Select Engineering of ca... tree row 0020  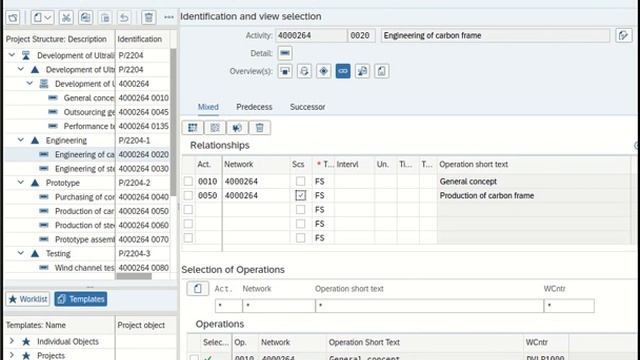pos(88,154)
